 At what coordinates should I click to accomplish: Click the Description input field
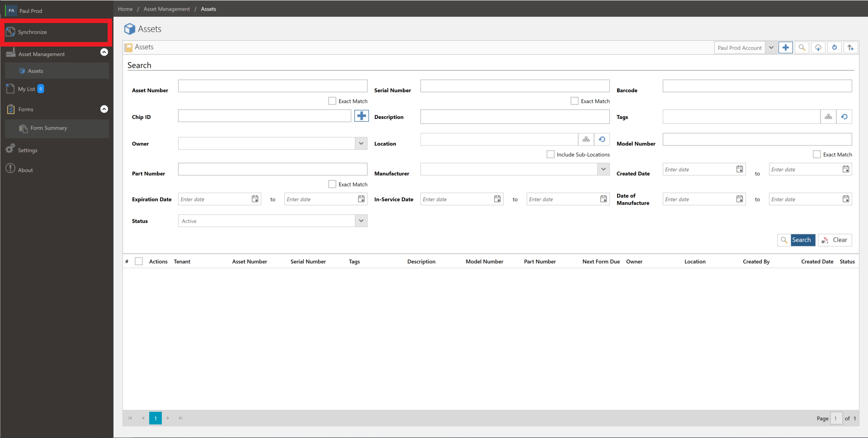pos(515,117)
